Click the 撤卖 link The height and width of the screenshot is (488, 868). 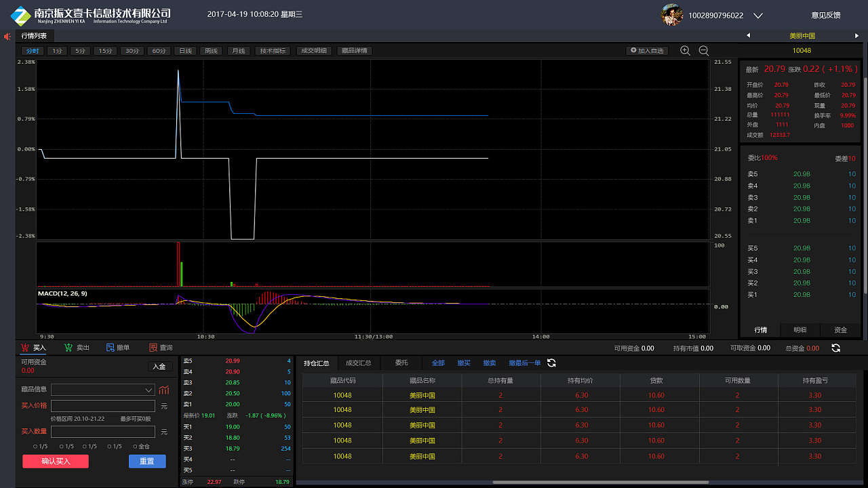click(x=490, y=363)
